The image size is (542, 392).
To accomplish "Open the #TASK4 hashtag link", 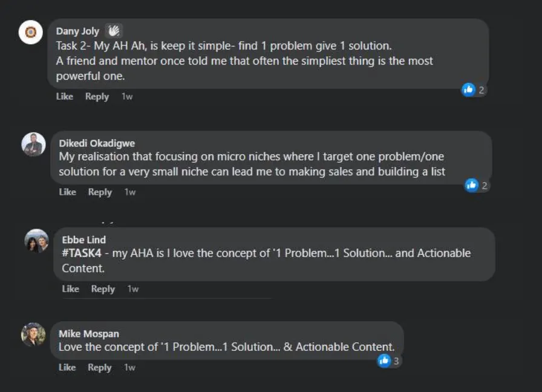I will tap(82, 253).
